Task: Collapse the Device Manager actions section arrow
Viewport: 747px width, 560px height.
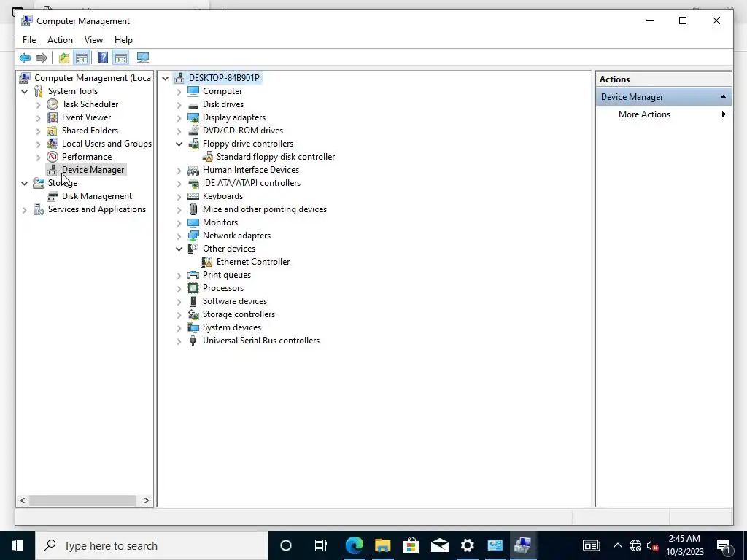Action: 723,97
